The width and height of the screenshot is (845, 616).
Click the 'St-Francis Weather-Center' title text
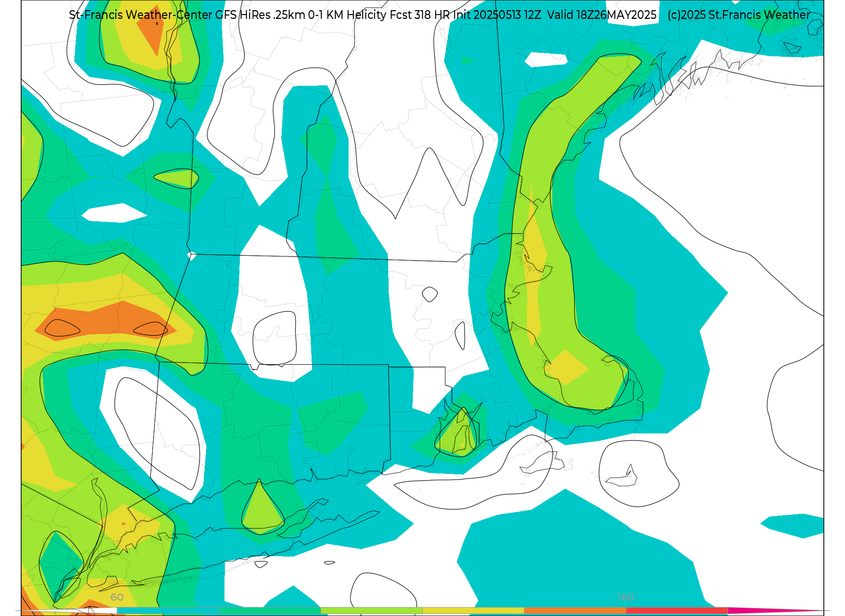(x=141, y=15)
